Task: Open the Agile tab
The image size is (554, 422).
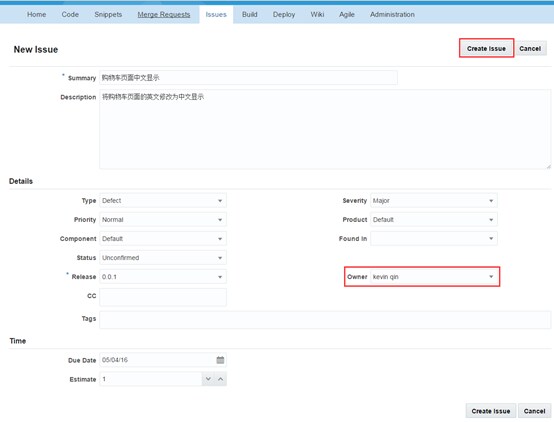Action: click(347, 14)
